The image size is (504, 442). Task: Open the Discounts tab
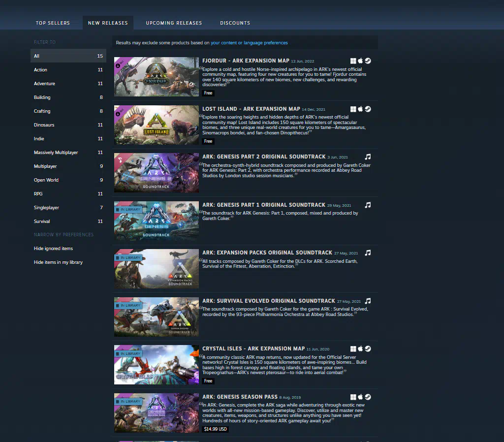click(x=235, y=23)
